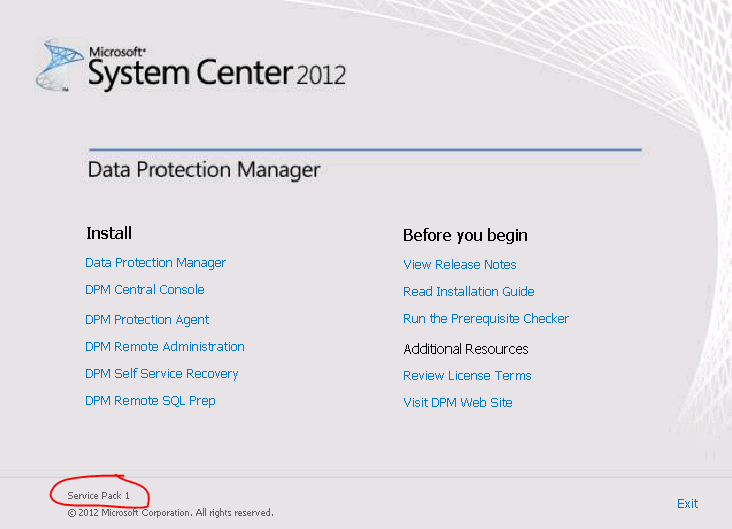Select DPM Remote Administration install link
Image resolution: width=732 pixels, height=529 pixels.
point(165,346)
